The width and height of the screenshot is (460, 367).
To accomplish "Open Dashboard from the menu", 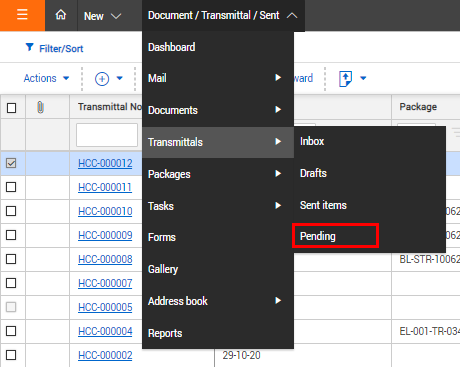I will tap(218, 47).
